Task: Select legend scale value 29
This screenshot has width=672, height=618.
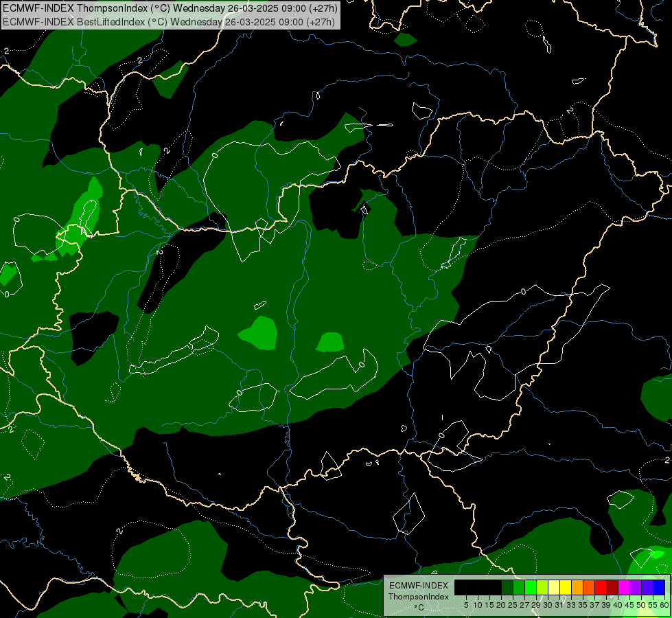Action: click(537, 605)
